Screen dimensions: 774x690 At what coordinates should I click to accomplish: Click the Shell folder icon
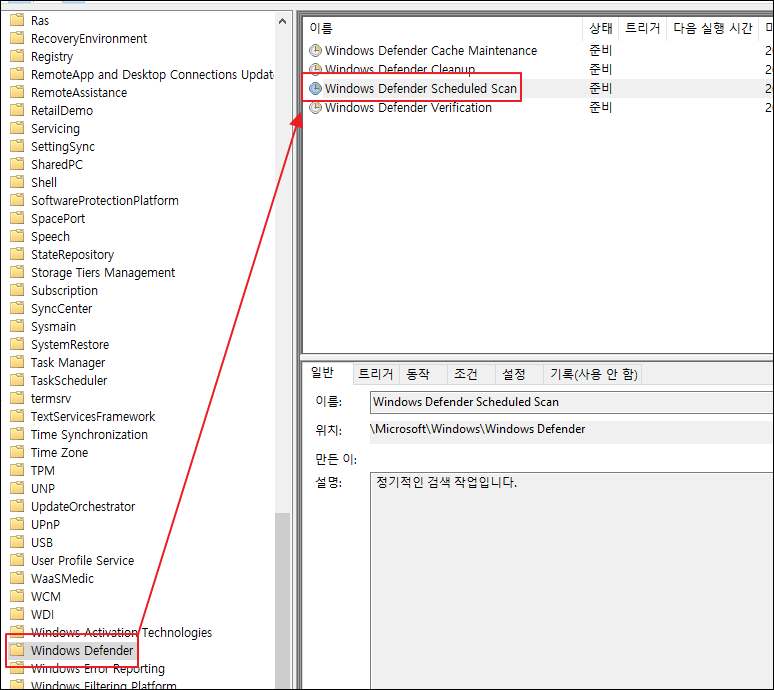(x=17, y=182)
